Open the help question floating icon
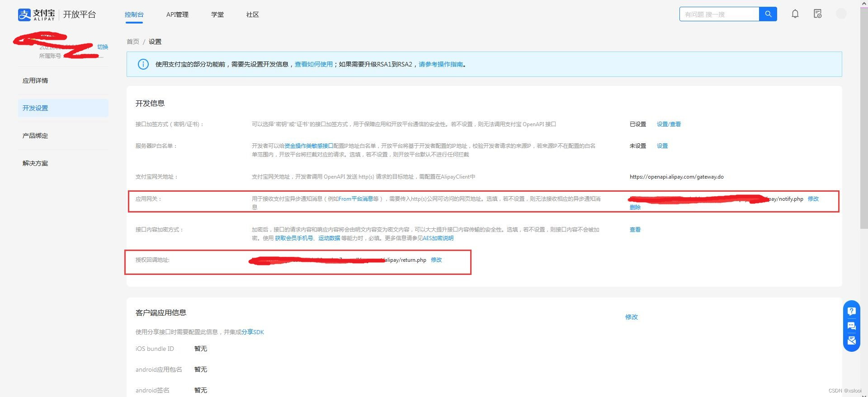This screenshot has height=397, width=868. point(852,311)
